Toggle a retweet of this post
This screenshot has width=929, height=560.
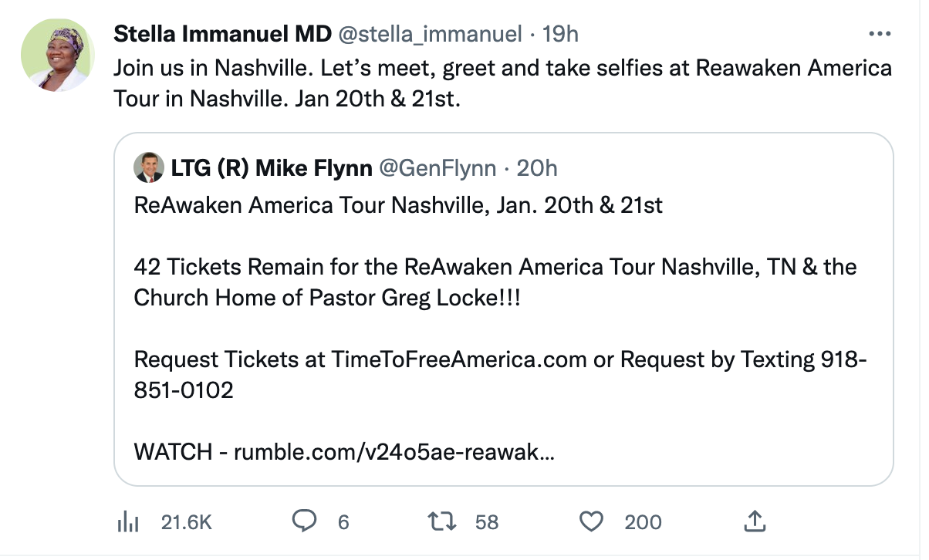441,521
